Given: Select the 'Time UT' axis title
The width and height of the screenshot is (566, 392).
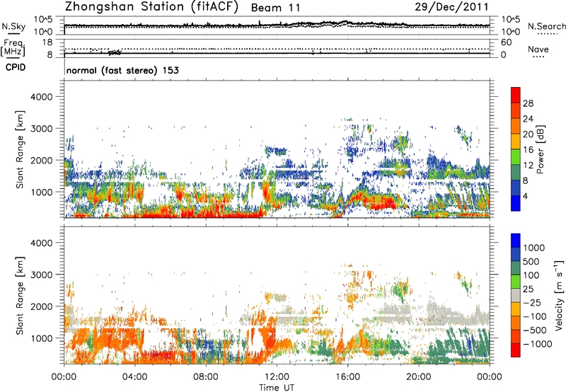Looking at the screenshot, I should tap(277, 388).
